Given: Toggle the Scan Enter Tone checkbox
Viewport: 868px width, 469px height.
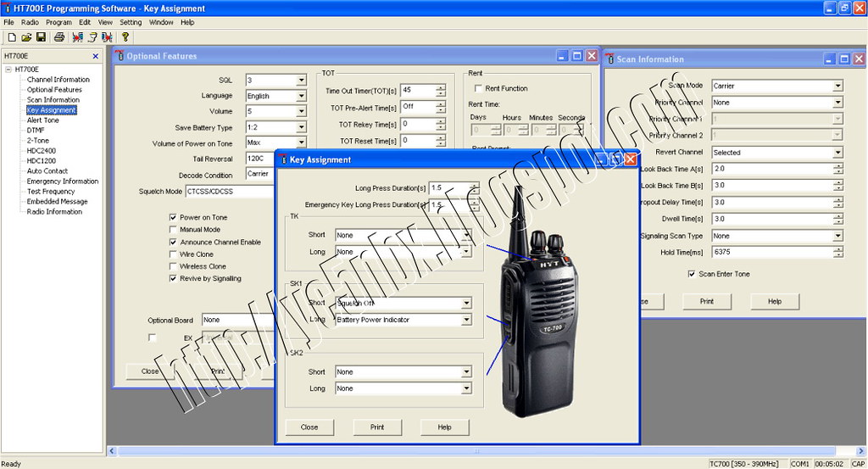Looking at the screenshot, I should click(692, 274).
